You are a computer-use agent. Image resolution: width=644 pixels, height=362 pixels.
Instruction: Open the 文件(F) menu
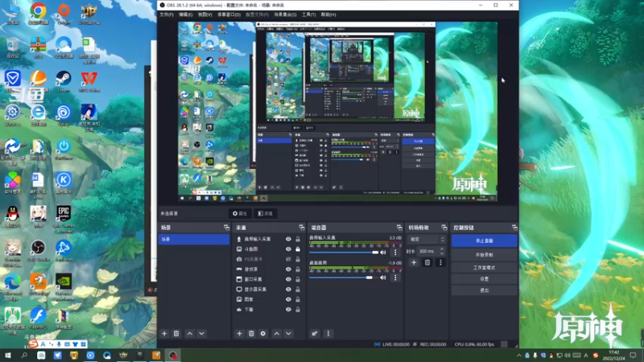(x=167, y=14)
